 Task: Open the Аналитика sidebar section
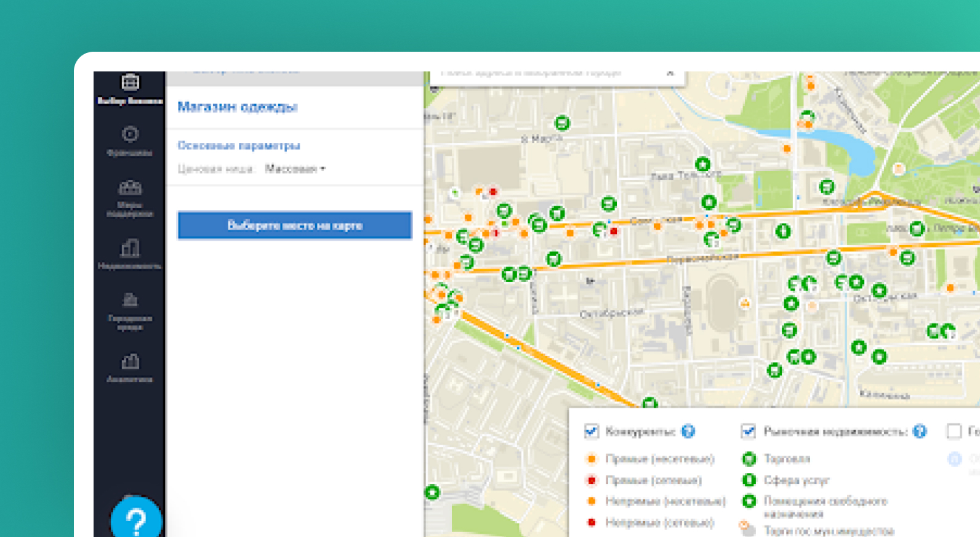tap(130, 368)
